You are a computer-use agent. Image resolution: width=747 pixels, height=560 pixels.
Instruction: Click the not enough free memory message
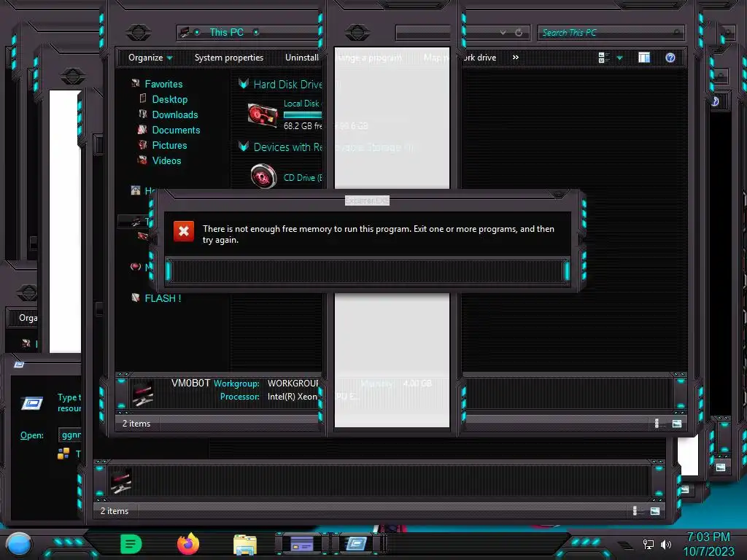coord(379,234)
